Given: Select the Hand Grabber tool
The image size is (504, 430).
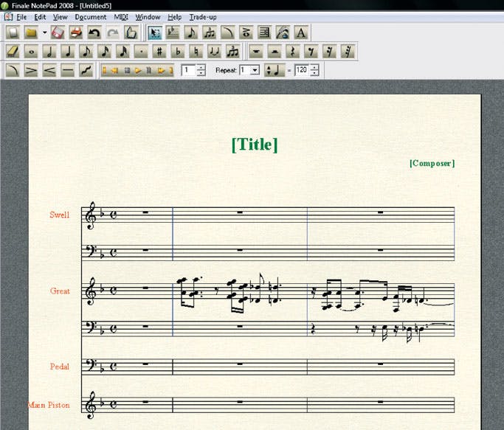Looking at the screenshot, I should [131, 32].
